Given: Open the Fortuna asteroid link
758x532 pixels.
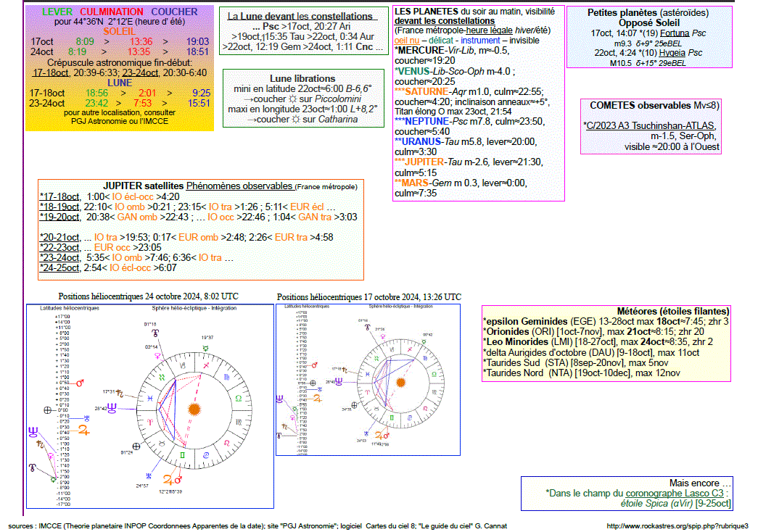Looking at the screenshot, I should 675,33.
